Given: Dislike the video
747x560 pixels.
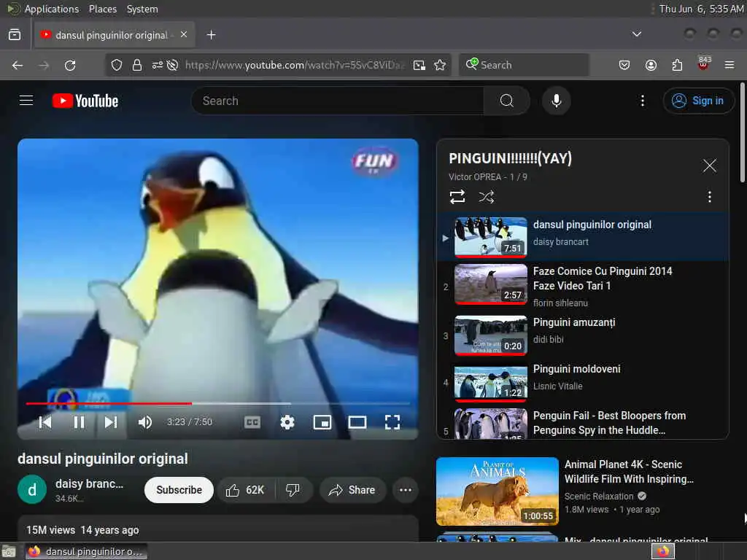Looking at the screenshot, I should (293, 490).
